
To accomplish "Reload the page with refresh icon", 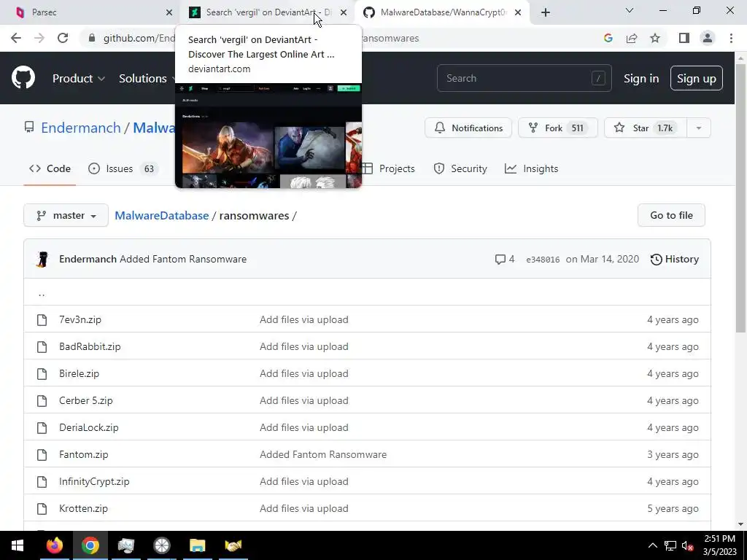I will 63,38.
